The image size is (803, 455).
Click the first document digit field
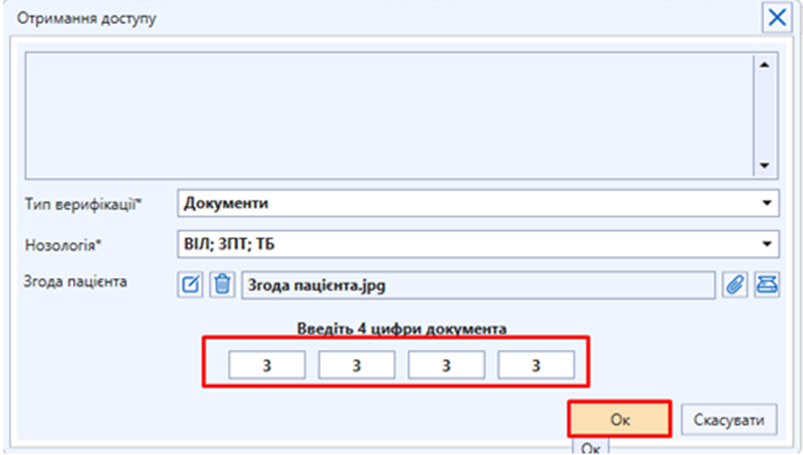coord(266,365)
